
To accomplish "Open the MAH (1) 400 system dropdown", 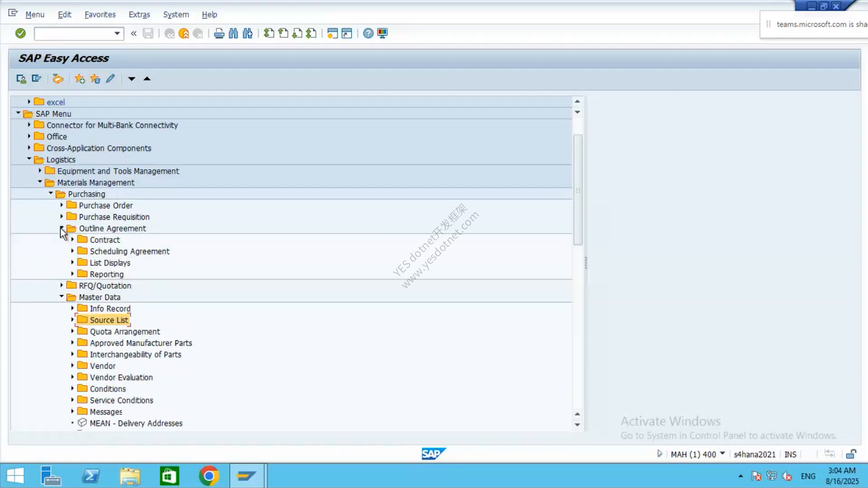I will pos(722,454).
